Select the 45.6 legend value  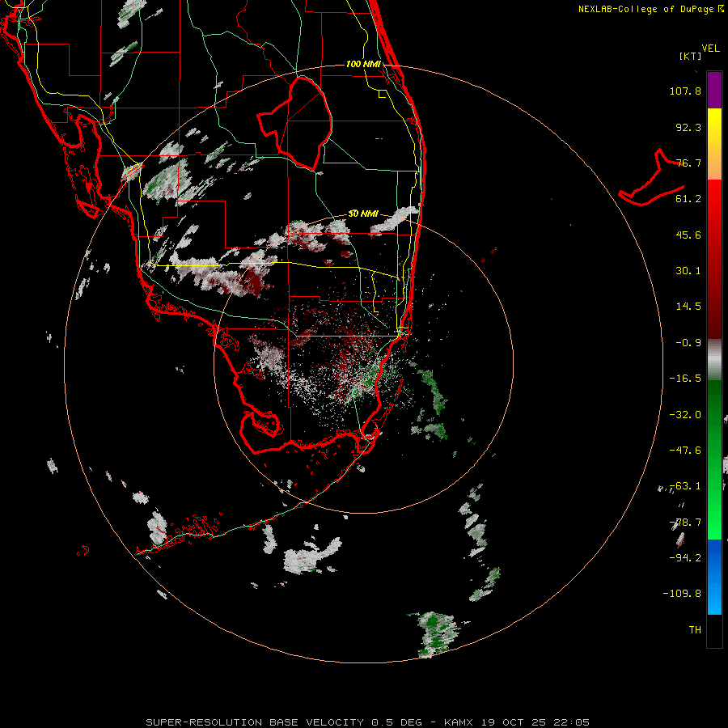click(x=688, y=235)
